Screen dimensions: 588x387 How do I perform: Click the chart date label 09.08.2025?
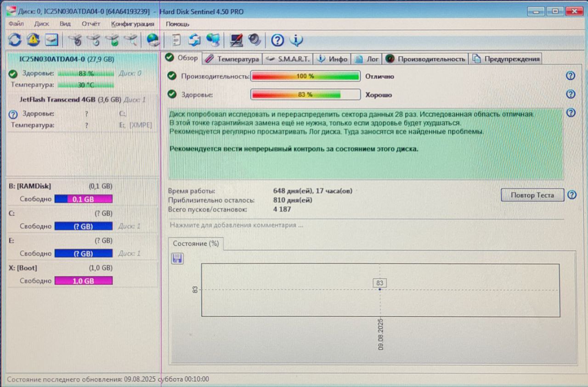tap(381, 335)
